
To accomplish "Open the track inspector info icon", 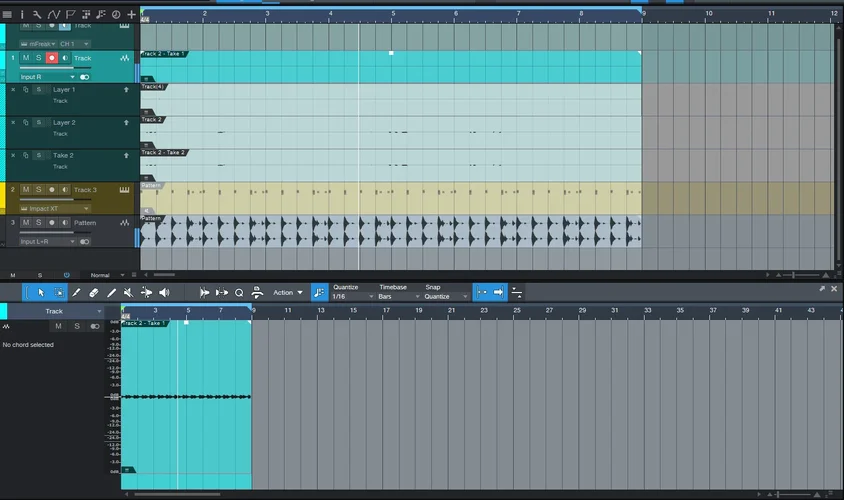I will [x=21, y=14].
